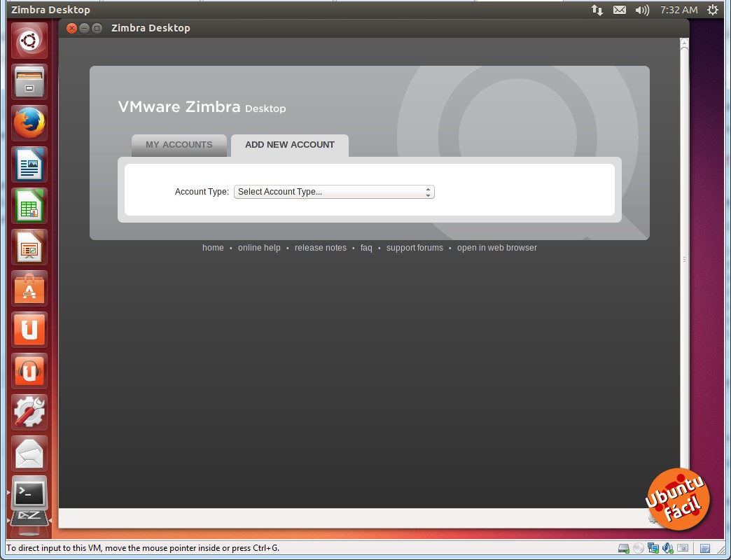Click the clock showing 7:32 AM
The height and width of the screenshot is (560, 731).
[678, 10]
